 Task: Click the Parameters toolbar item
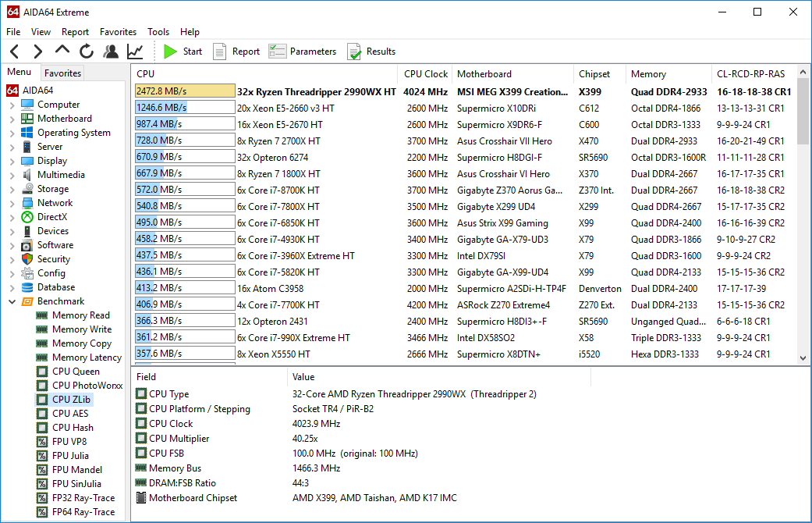coord(303,52)
